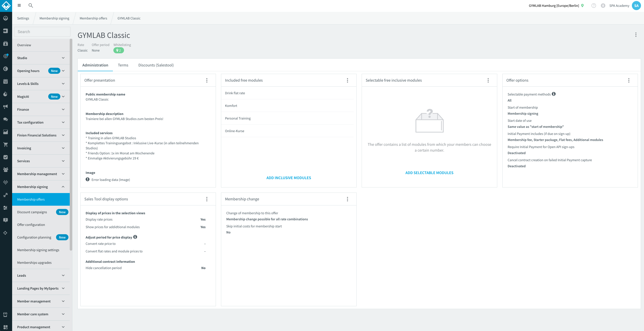Click the SA user avatar
Viewport: 644px width, 331px height.
(636, 6)
